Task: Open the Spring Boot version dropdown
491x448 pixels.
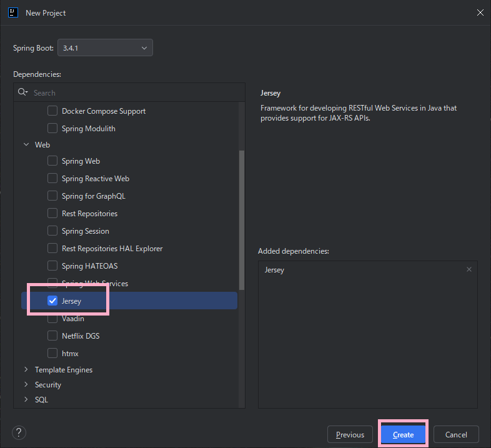Action: tap(105, 47)
